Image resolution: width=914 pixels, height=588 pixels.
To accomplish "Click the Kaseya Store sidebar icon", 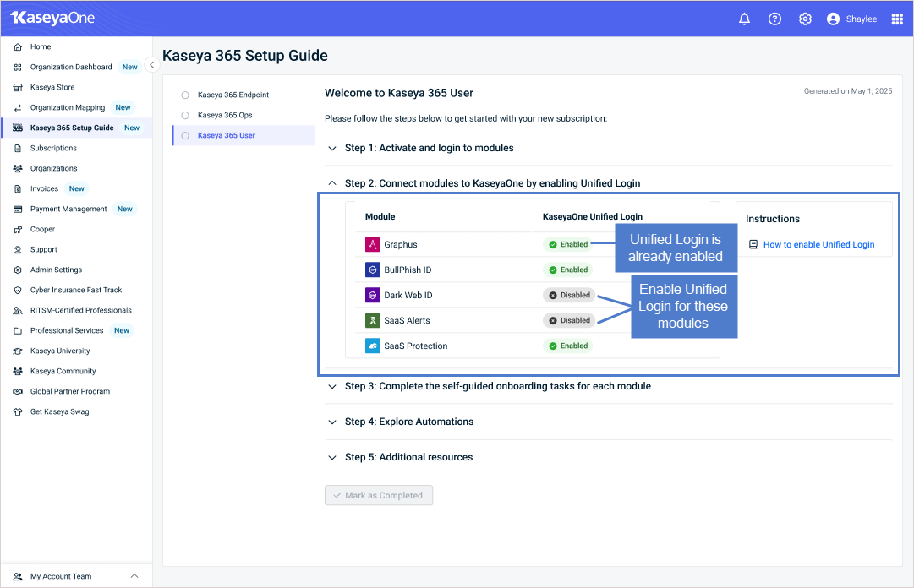I will (18, 87).
